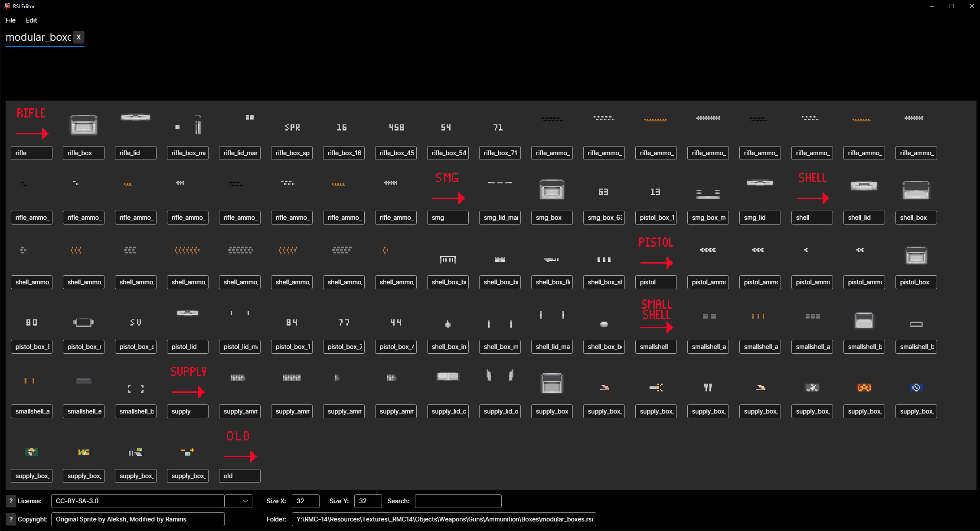The width and height of the screenshot is (980, 531).
Task: Edit the pistol_lid state name field
Action: [x=187, y=347]
